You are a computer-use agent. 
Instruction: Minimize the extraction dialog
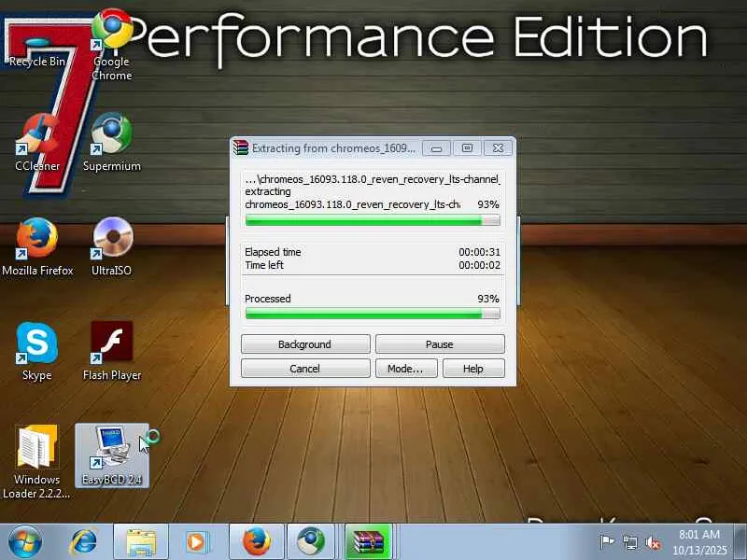pos(436,148)
